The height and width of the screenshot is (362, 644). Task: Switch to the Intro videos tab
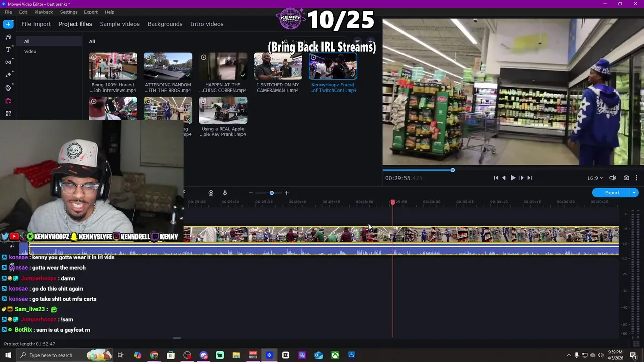click(x=207, y=24)
